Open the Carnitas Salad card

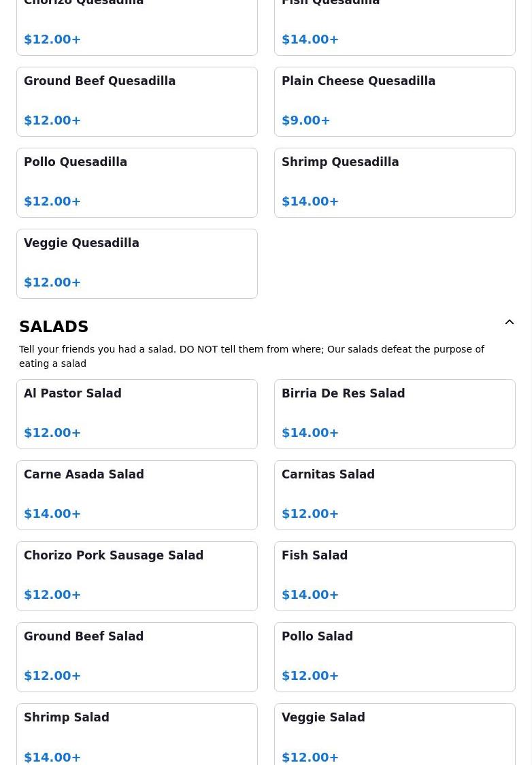[395, 495]
